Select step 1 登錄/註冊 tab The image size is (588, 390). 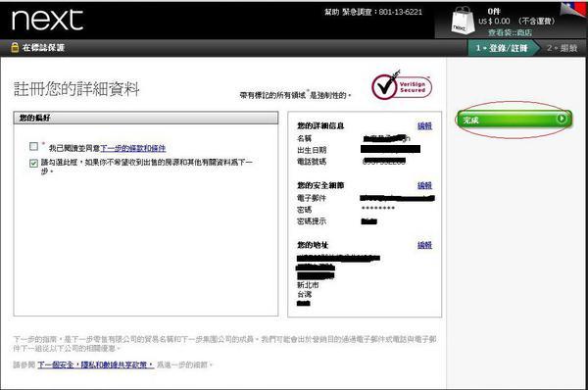(x=503, y=48)
